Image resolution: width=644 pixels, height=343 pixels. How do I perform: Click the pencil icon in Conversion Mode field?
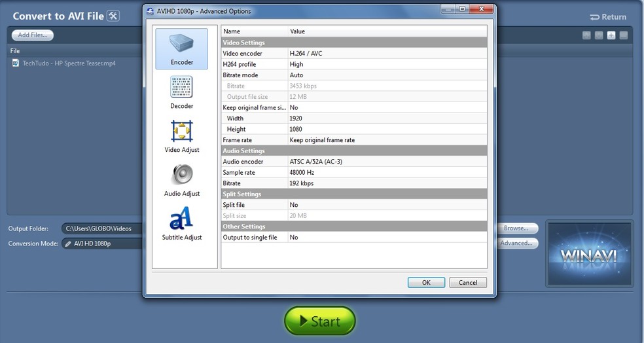(x=68, y=244)
